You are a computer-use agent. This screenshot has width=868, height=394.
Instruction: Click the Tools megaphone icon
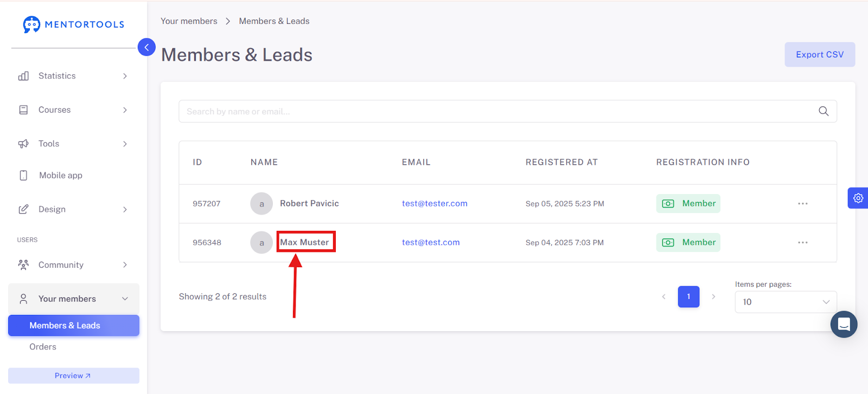coord(23,144)
